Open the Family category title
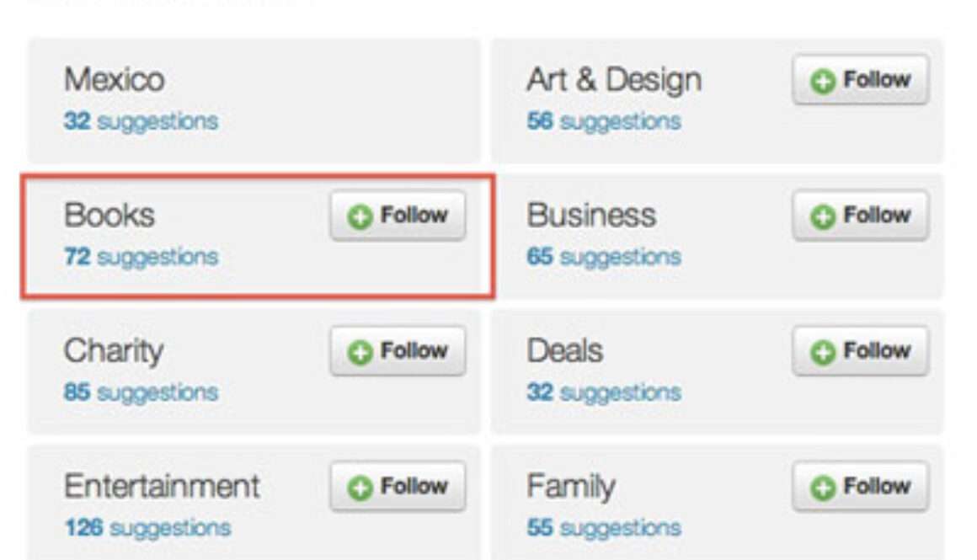This screenshot has height=560, width=977. (x=571, y=487)
